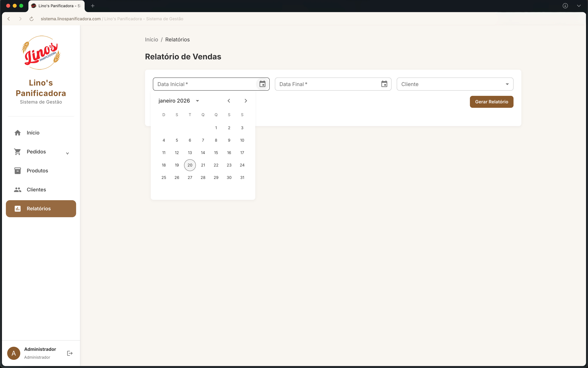Image resolution: width=588 pixels, height=368 pixels.
Task: Open the Produtos menu item
Action: tap(41, 171)
